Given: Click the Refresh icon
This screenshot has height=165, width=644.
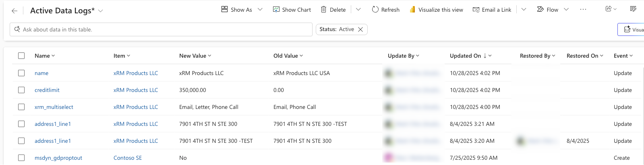Looking at the screenshot, I should [375, 10].
